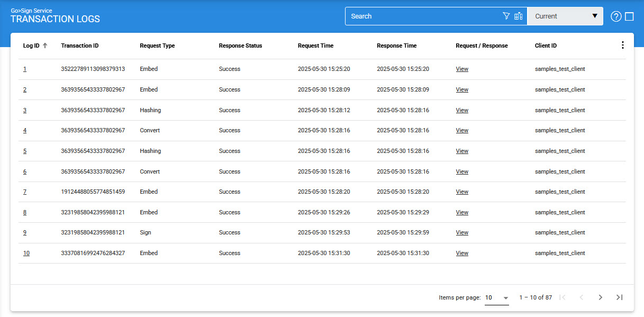
Task: Sort by Client ID column header
Action: (546, 46)
